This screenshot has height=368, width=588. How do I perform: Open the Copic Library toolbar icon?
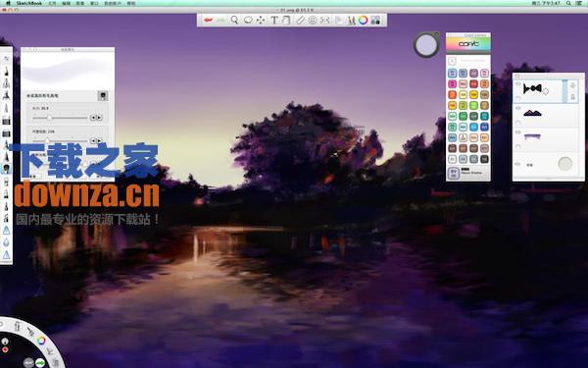[x=375, y=20]
